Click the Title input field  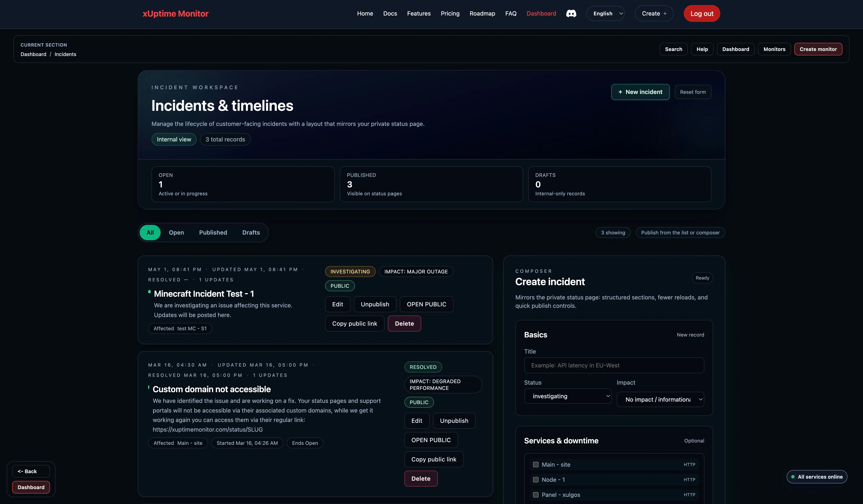614,365
